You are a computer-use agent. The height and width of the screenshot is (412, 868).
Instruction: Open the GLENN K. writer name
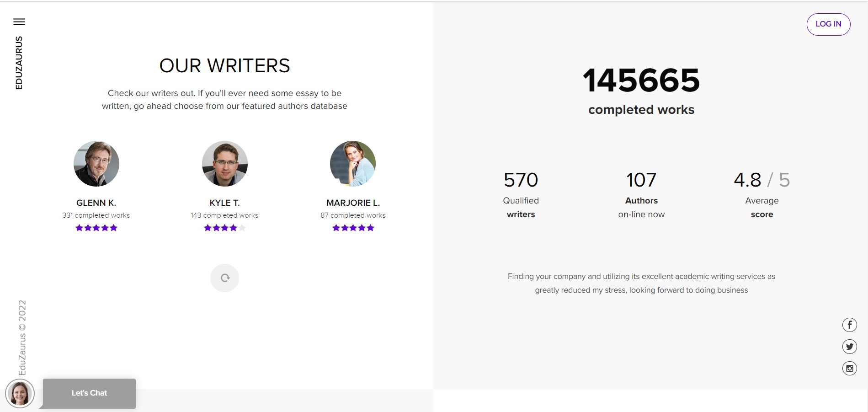(x=96, y=203)
